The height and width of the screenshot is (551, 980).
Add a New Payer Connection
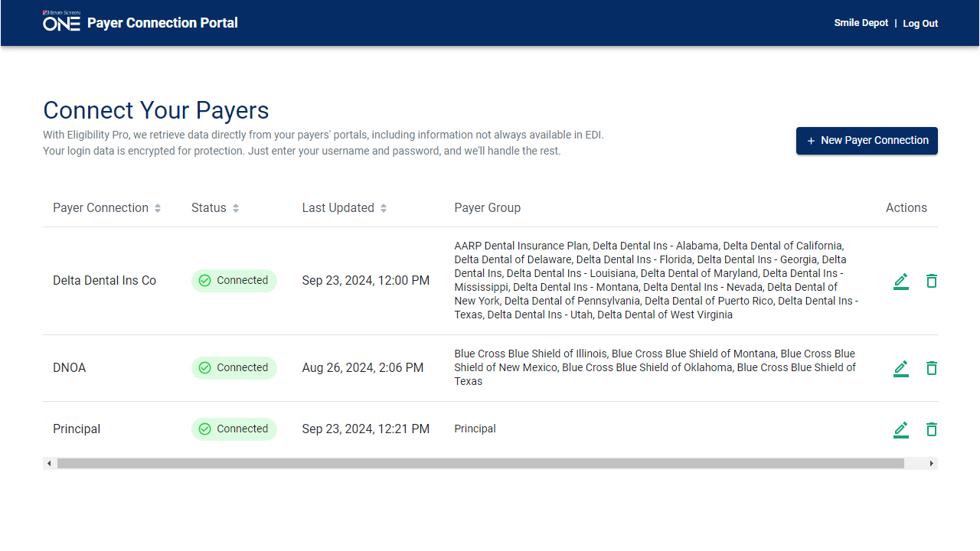coord(867,141)
